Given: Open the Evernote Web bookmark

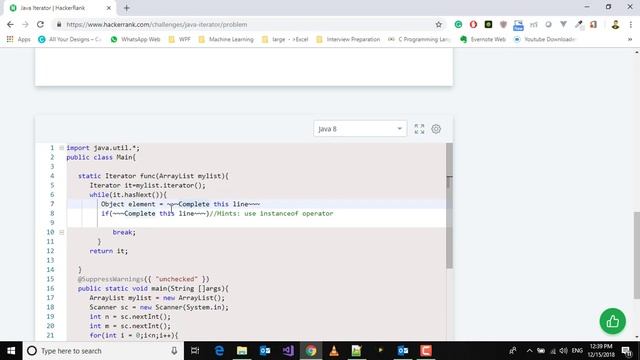Looking at the screenshot, I should pyautogui.click(x=482, y=39).
